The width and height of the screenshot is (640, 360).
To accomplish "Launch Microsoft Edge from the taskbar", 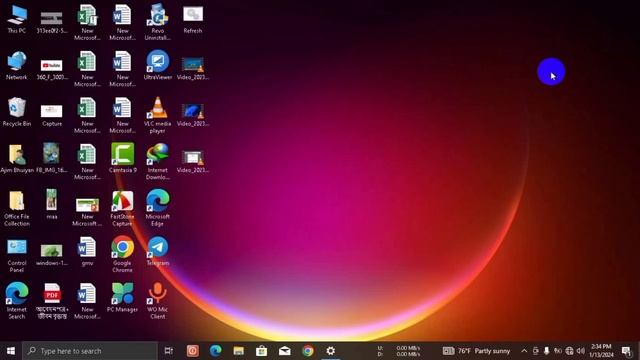I will tap(216, 351).
